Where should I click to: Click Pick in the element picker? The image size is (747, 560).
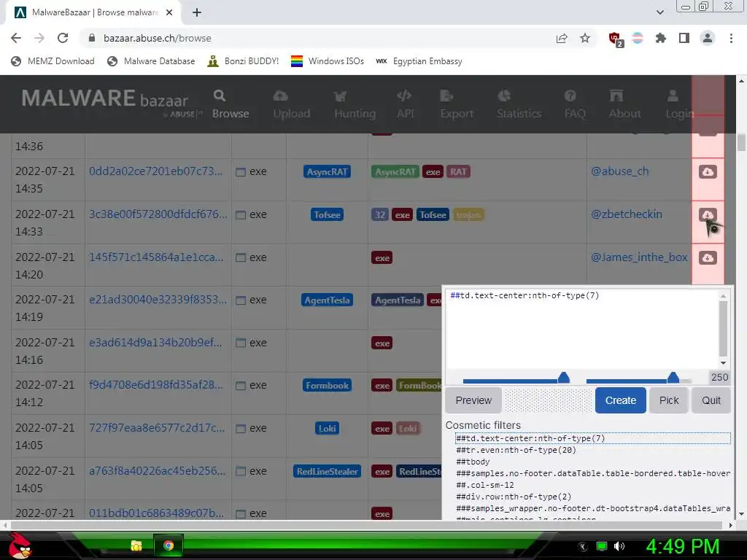pos(668,400)
